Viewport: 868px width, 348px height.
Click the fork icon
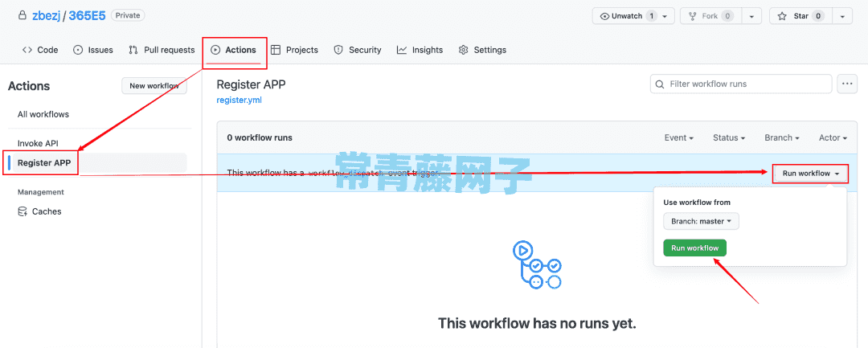692,16
